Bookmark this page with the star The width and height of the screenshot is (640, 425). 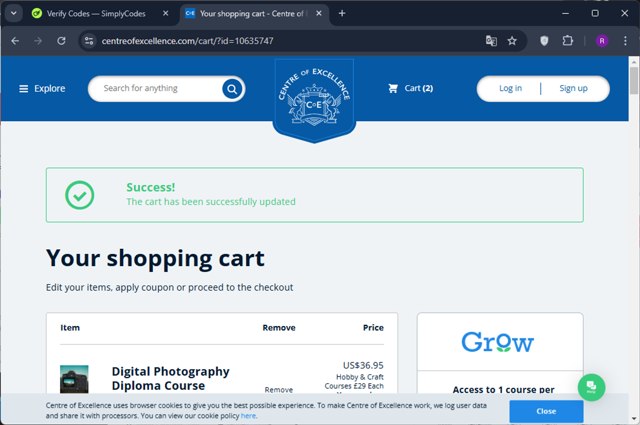[x=512, y=41]
